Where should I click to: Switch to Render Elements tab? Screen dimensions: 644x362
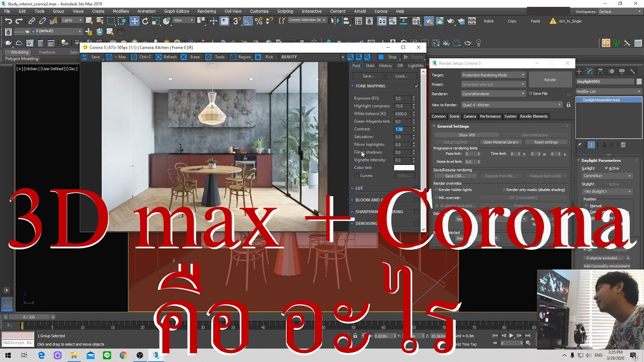(533, 116)
